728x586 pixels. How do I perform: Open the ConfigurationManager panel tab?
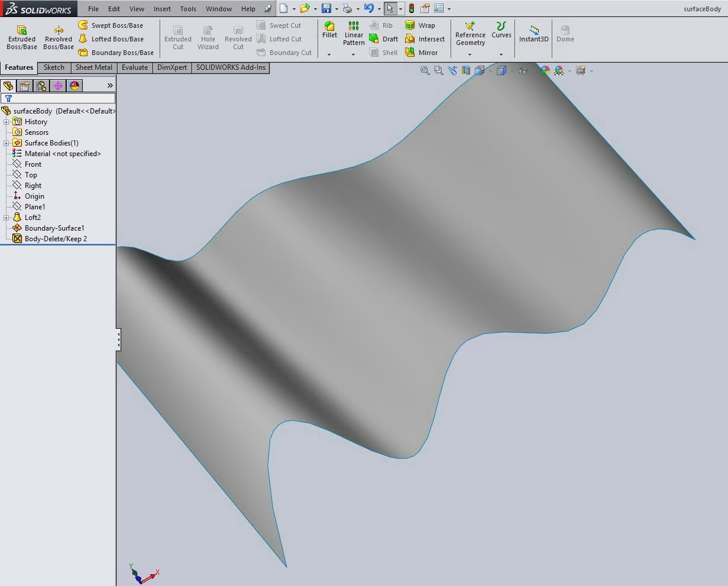[x=41, y=86]
